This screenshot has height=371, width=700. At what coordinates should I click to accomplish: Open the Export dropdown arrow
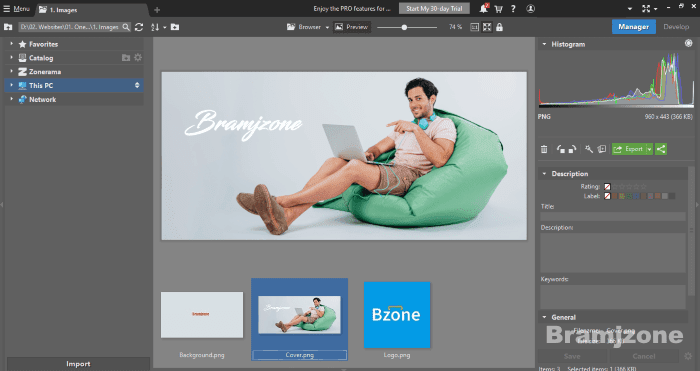[x=650, y=149]
